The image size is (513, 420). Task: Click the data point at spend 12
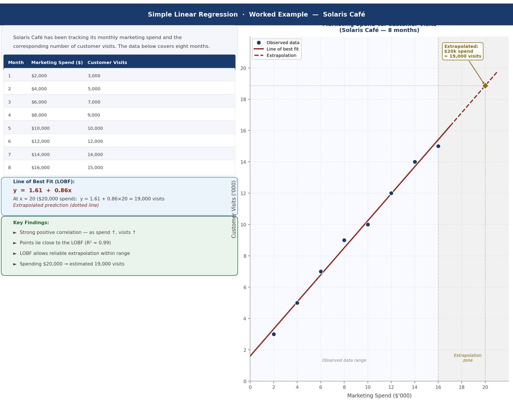point(391,193)
